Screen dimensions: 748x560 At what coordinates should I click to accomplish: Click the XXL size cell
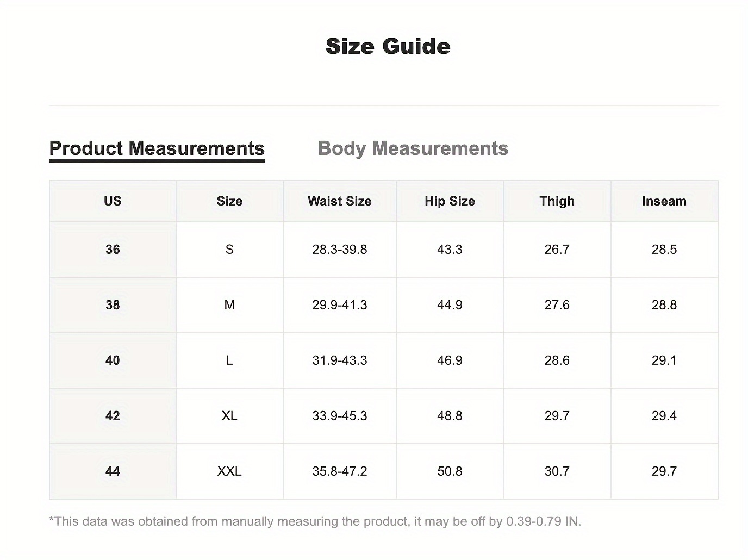click(x=229, y=471)
